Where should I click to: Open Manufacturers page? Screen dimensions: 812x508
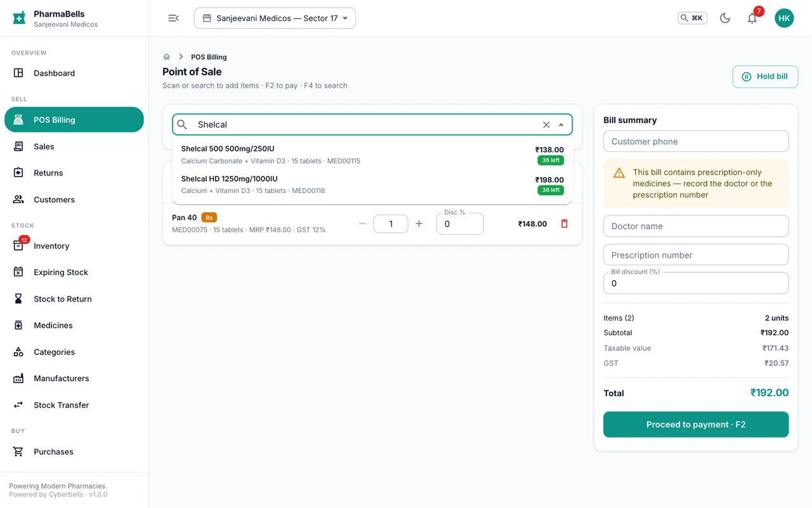[x=74, y=378]
